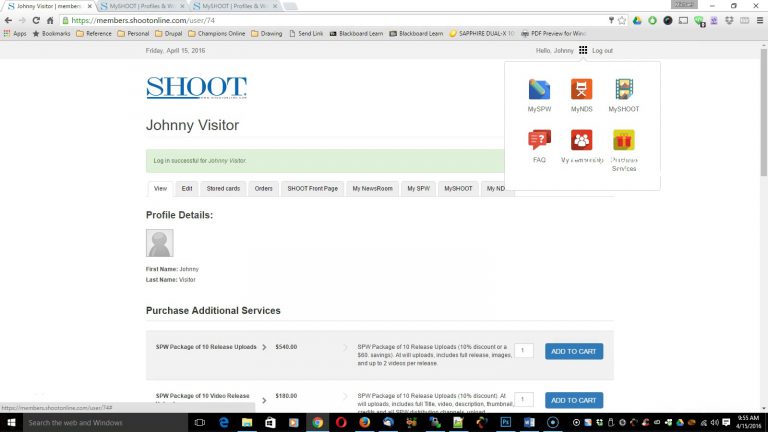
Task: Open the FAQ icon in the apps panel
Action: click(x=539, y=140)
